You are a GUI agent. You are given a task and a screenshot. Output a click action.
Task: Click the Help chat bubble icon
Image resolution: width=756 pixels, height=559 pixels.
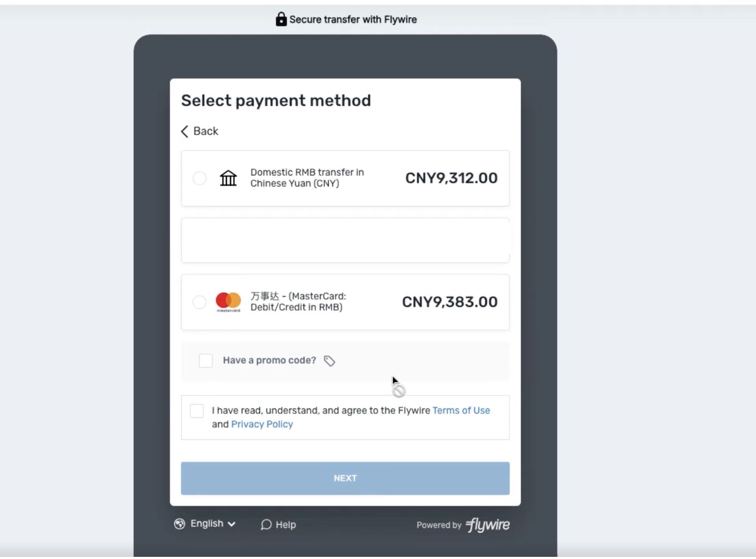[x=266, y=525]
